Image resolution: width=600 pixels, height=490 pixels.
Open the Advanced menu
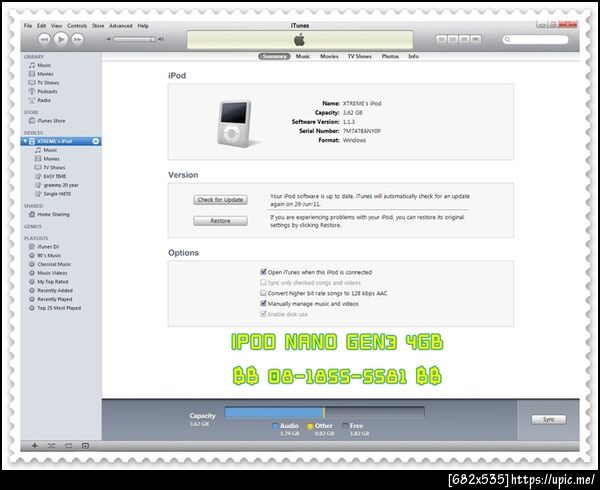121,26
